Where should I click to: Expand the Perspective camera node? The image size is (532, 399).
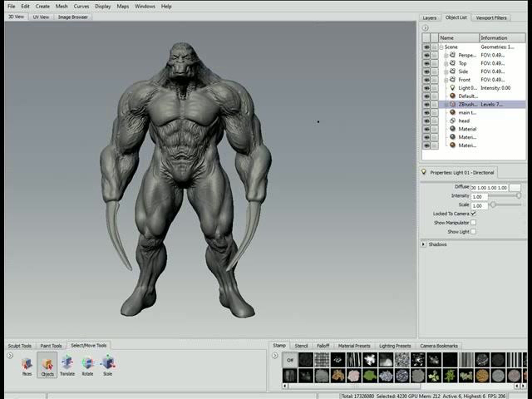[x=446, y=56]
